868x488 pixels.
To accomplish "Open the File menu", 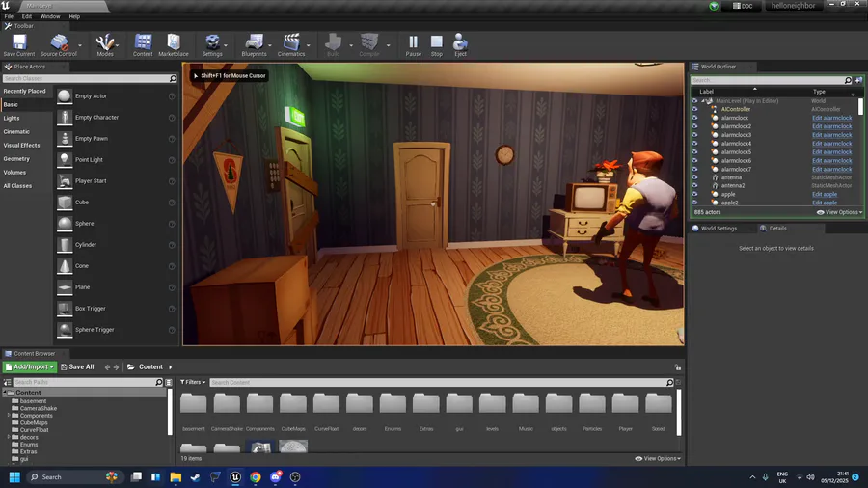I will pos(9,16).
